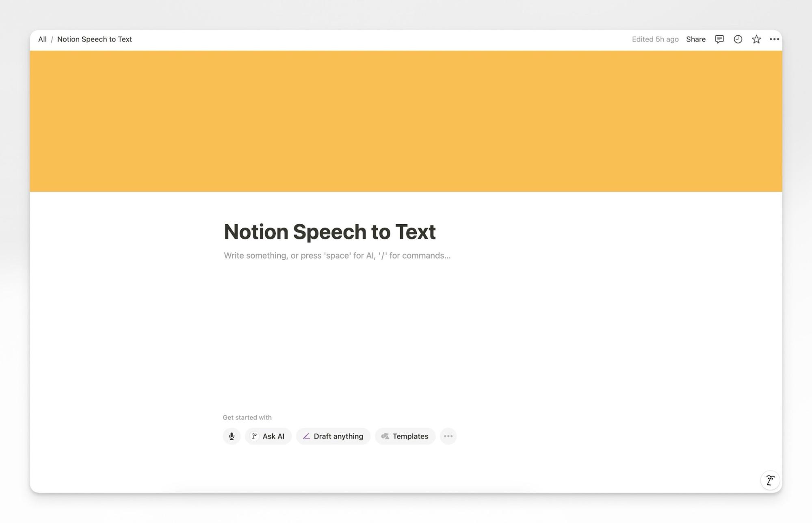Open the page history clock icon
Viewport: 812px width, 523px height.
pos(738,39)
